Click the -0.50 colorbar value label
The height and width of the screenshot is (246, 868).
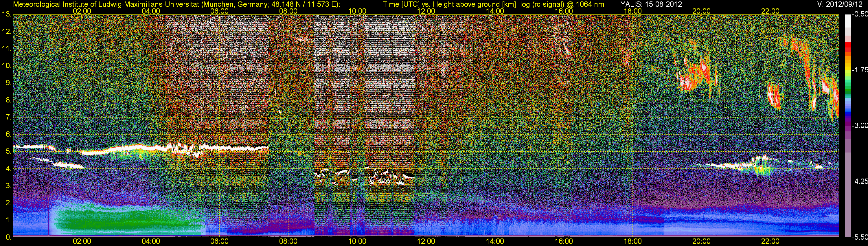pos(860,14)
